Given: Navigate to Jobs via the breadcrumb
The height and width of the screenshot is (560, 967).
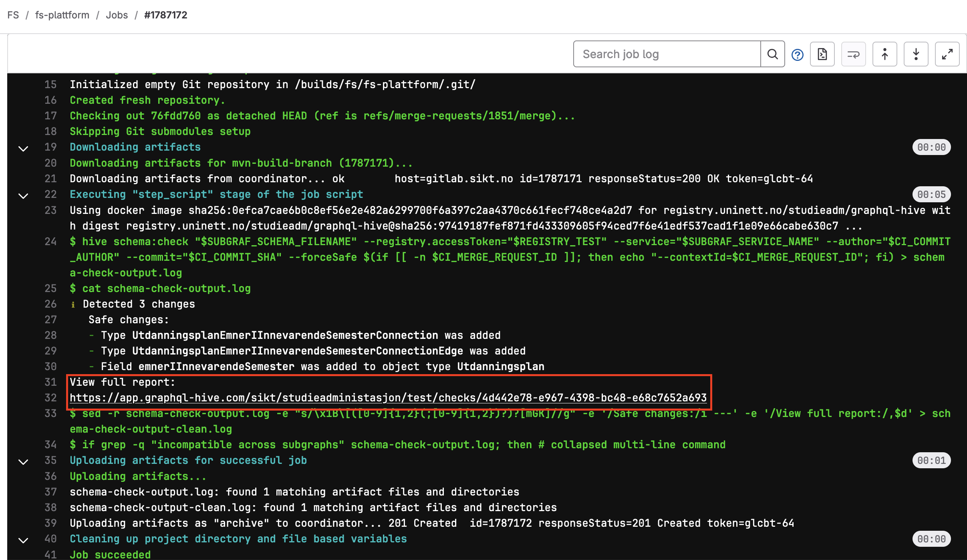Looking at the screenshot, I should tap(117, 15).
